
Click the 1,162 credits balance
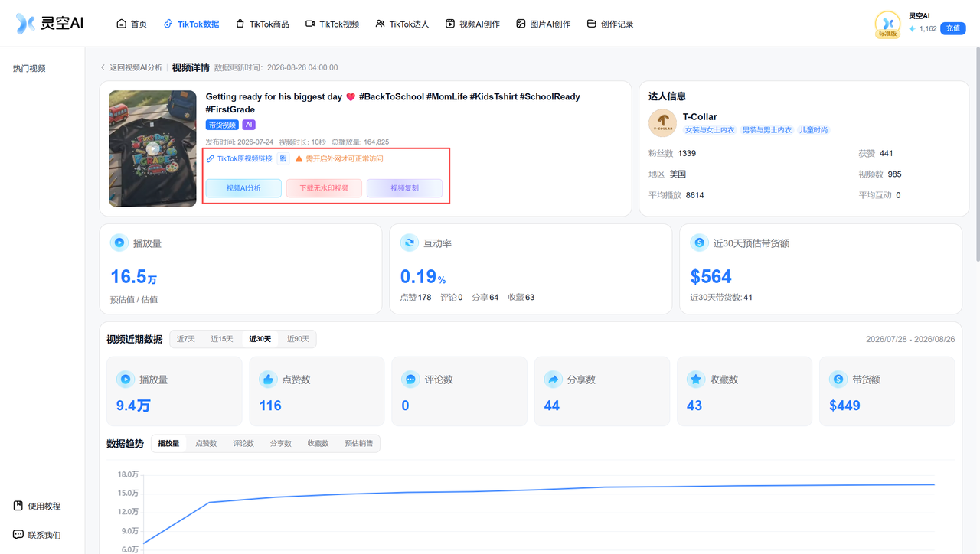pyautogui.click(x=923, y=28)
